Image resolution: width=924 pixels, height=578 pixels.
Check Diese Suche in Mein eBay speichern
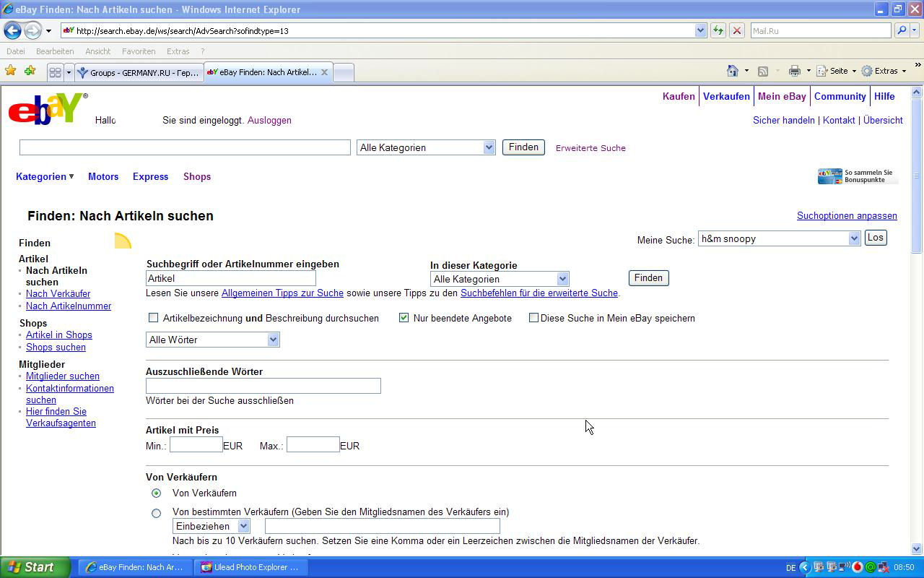533,318
